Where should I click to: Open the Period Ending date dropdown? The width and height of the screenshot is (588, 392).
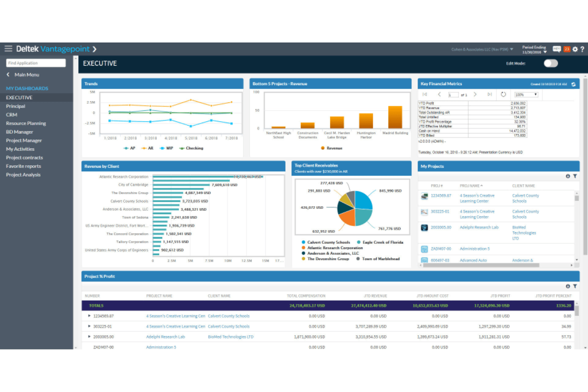coord(534,50)
